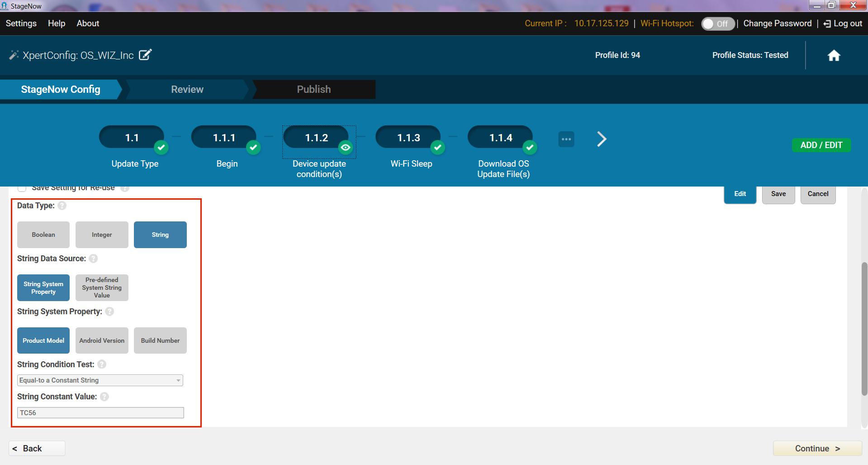Switch to the Review tab
868x465 pixels.
click(187, 90)
